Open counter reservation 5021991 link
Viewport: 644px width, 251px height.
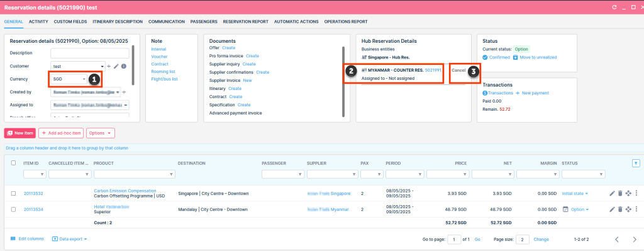[433, 70]
